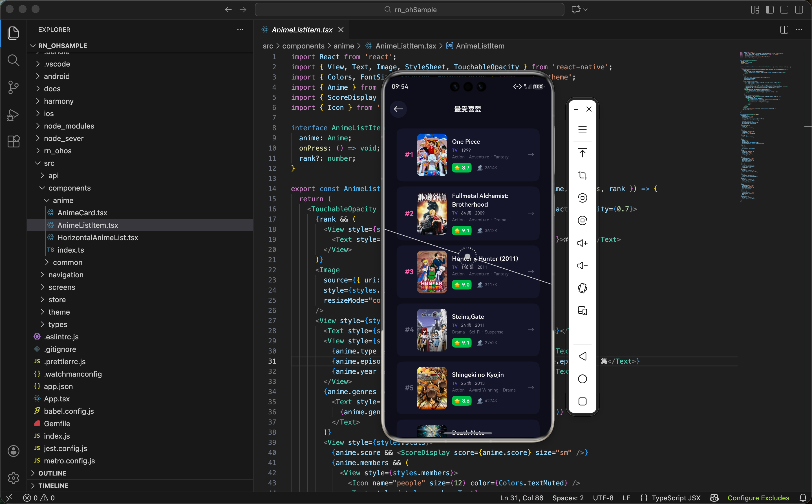Click TypeScript JSX language mode

[676, 498]
